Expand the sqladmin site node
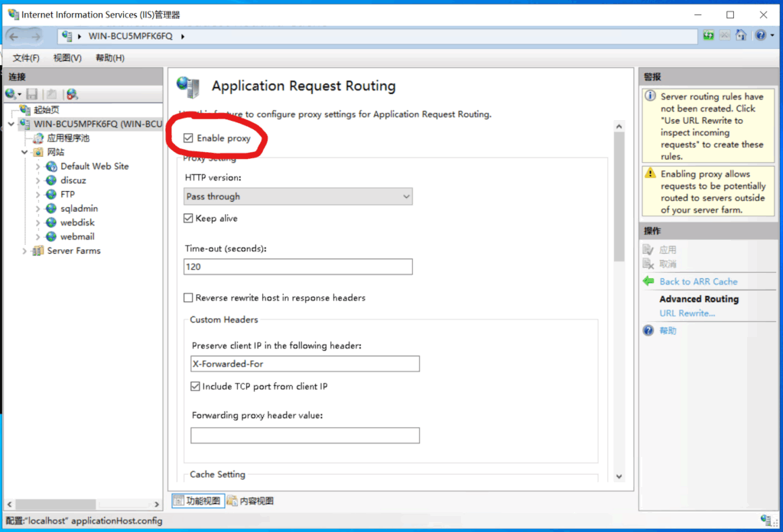Viewport: 783px width, 532px height. [38, 208]
